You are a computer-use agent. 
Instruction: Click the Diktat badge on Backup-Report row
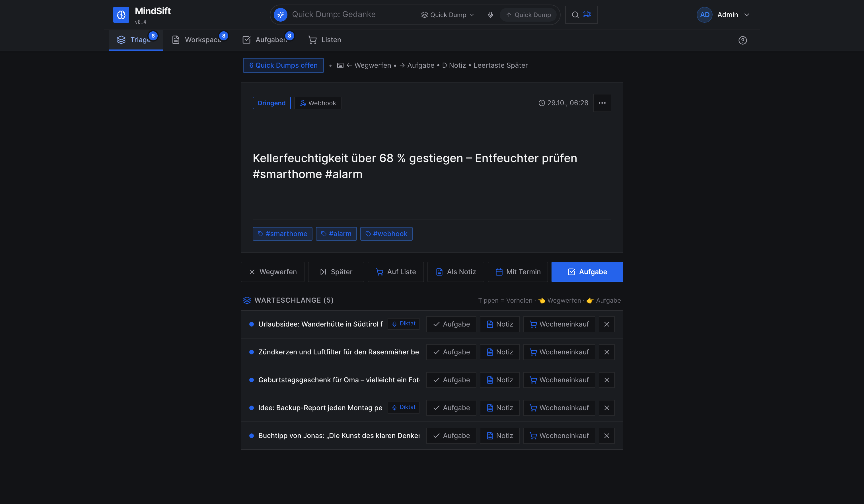point(404,407)
